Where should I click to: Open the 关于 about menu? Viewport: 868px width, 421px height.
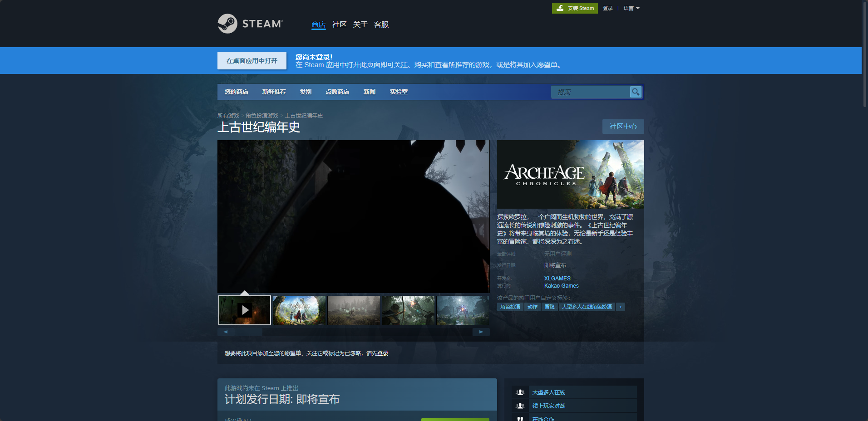[x=360, y=24]
